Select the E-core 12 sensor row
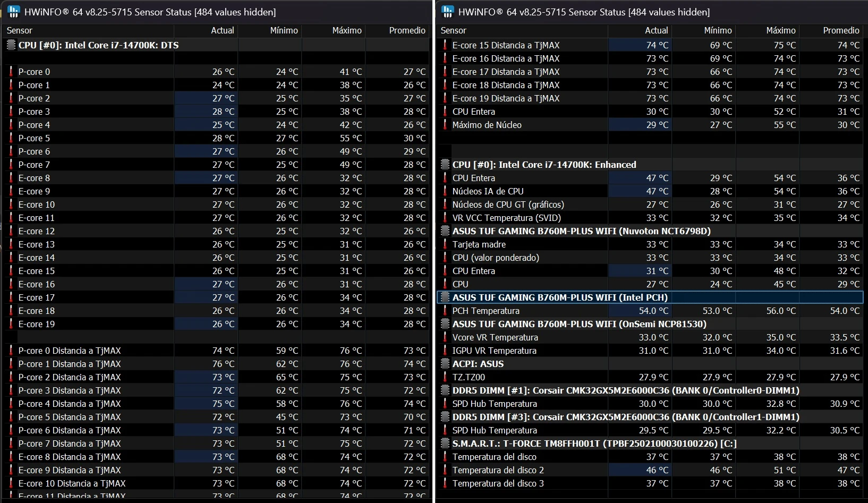868x503 pixels. 217,231
